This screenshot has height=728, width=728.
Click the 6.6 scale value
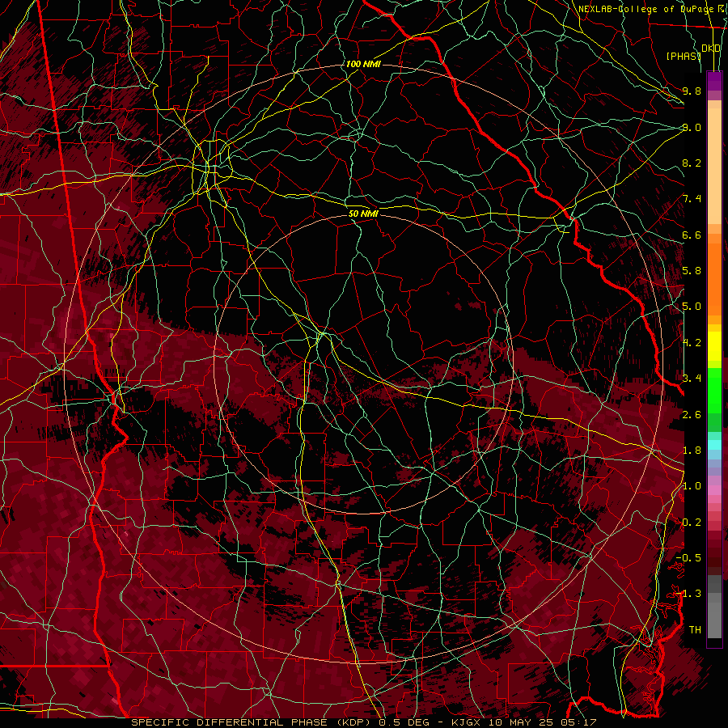pos(692,235)
